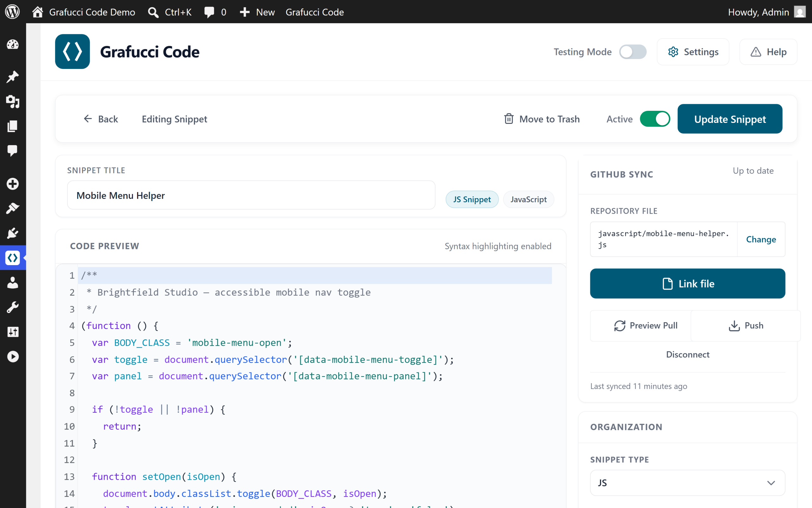
Task: Click 'Up to date' sync status
Action: [753, 171]
